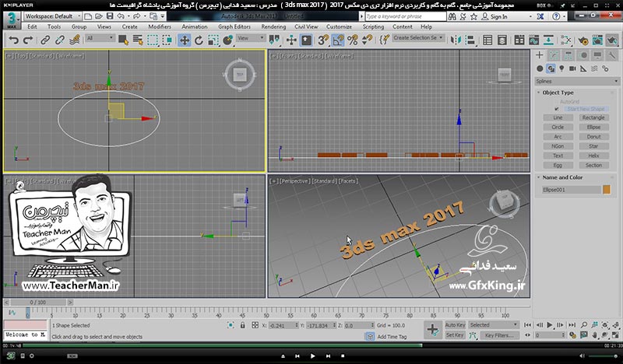Open the selection filter All dropdown
Image resolution: width=623 pixels, height=364 pixels.
(x=100, y=38)
